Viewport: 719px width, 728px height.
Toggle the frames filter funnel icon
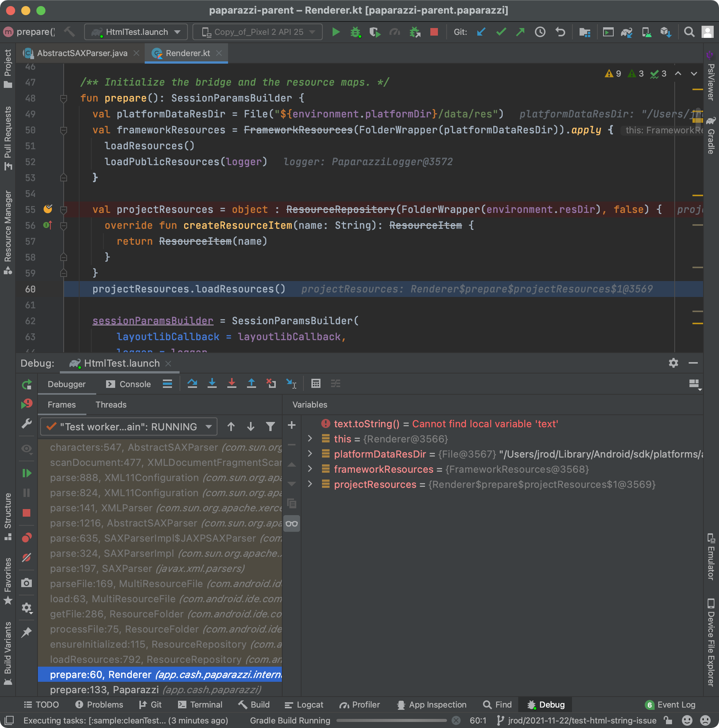(270, 426)
